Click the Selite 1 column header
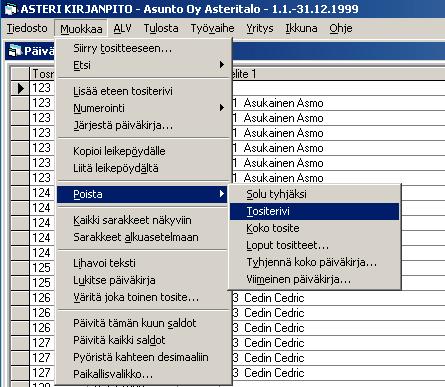The width and height of the screenshot is (445, 387). (338, 74)
